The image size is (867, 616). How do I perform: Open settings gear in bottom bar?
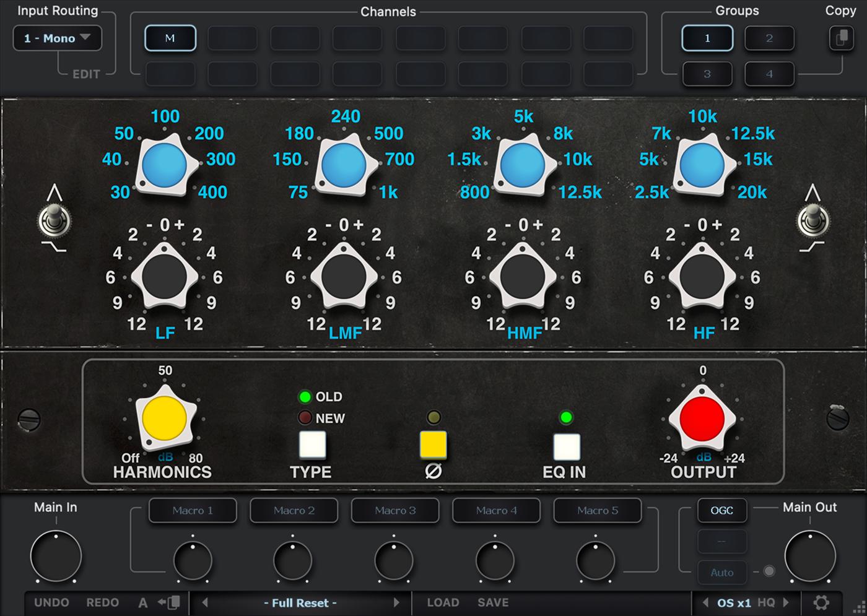[x=821, y=602]
